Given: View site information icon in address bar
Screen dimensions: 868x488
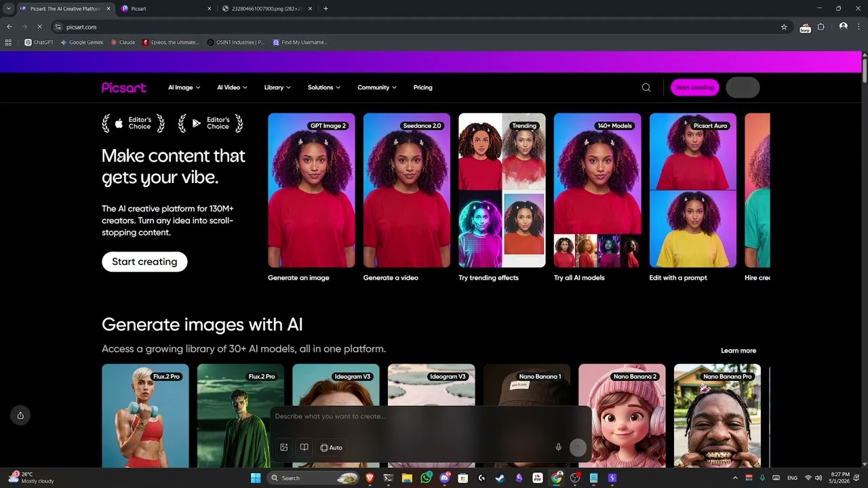Looking at the screenshot, I should tap(58, 27).
